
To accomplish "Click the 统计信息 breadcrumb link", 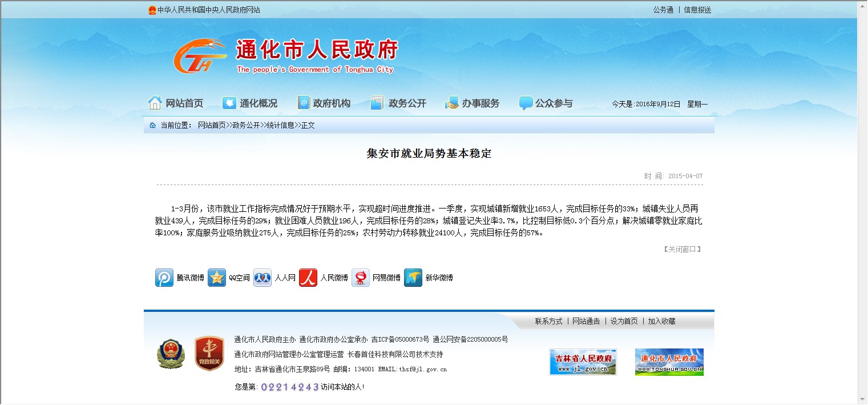I will tap(280, 125).
